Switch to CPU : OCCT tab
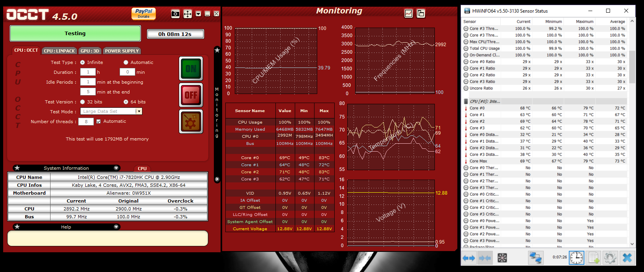The width and height of the screenshot is (644, 272). click(x=26, y=51)
